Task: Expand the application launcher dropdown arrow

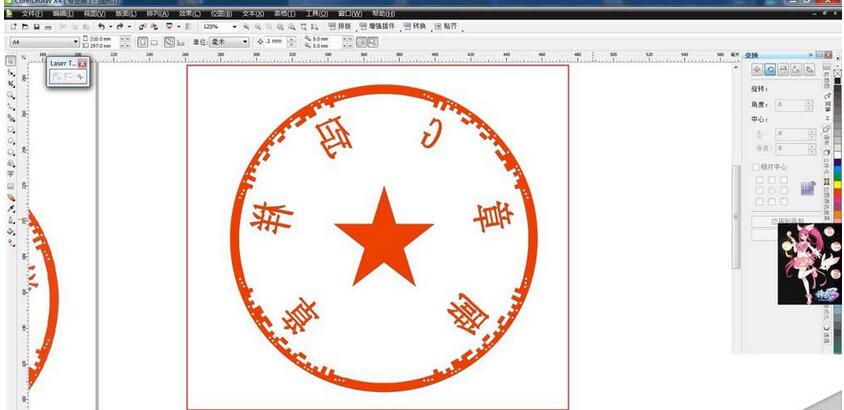Action: 178,26
